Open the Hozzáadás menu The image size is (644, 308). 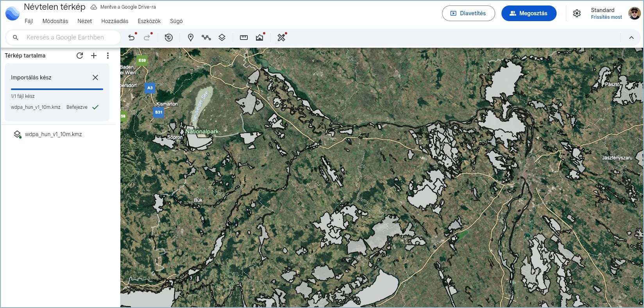tap(115, 21)
